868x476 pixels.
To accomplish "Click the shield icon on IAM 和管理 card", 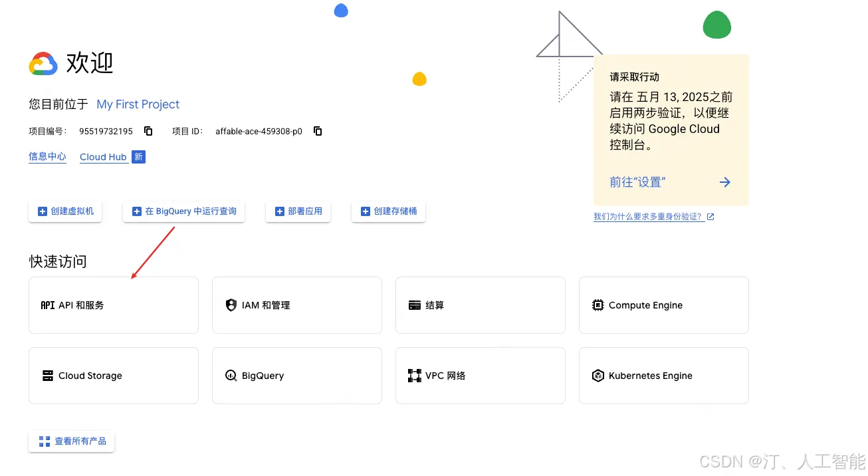I will coord(231,305).
